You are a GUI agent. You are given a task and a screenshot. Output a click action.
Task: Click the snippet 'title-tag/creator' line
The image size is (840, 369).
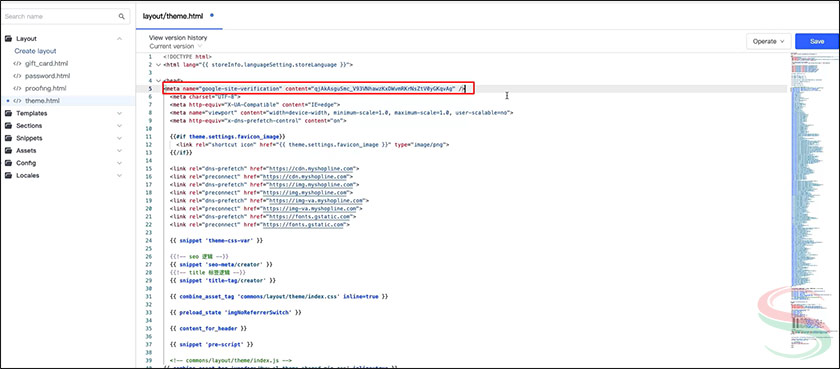223,280
